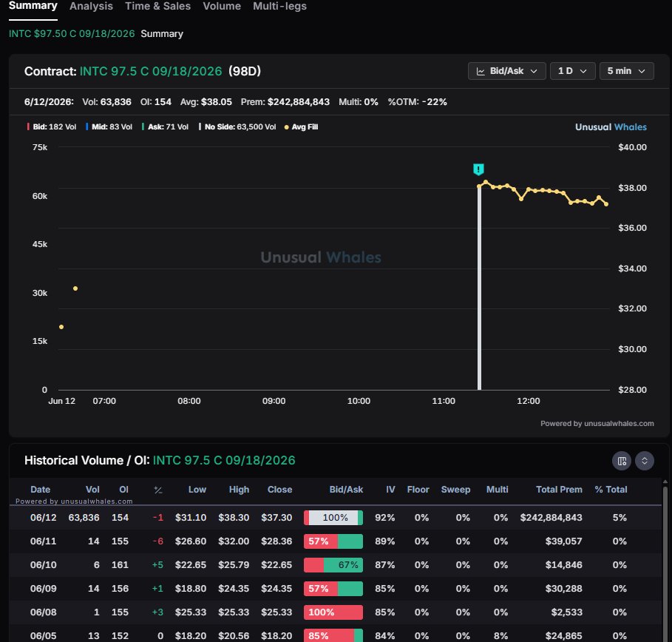Open the Time & Sales tab
The height and width of the screenshot is (642, 672).
click(157, 6)
